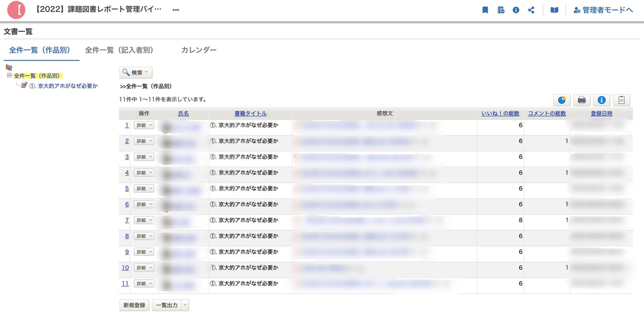644x319 pixels.
Task: Open the 詳細 dropdown for row 6
Action: click(x=151, y=204)
